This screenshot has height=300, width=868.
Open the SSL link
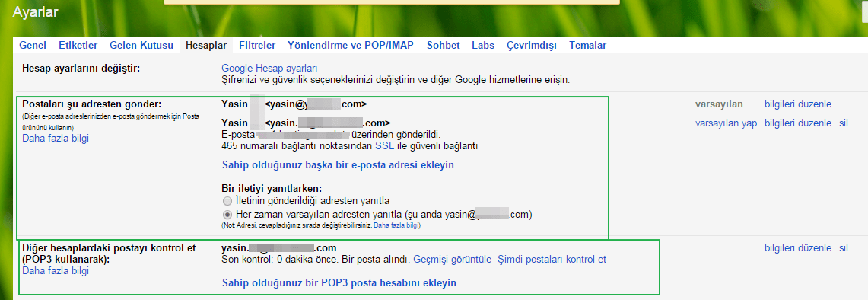(x=385, y=146)
